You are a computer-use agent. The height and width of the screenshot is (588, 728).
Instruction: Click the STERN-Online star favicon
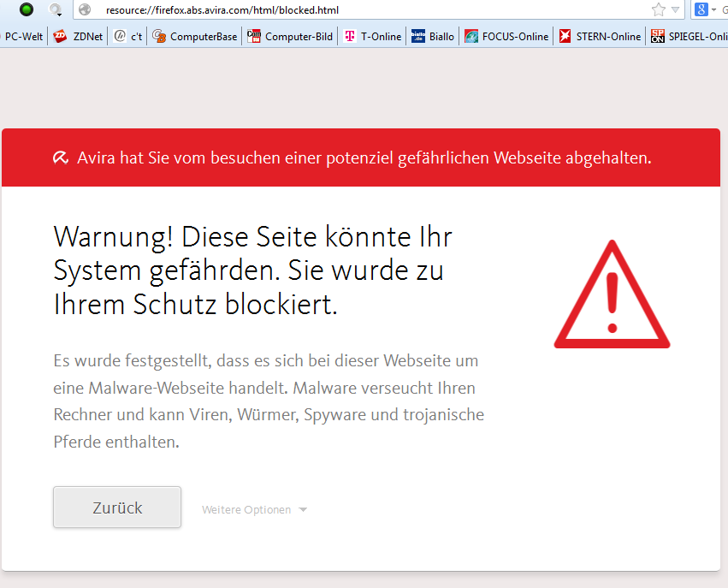(x=565, y=36)
